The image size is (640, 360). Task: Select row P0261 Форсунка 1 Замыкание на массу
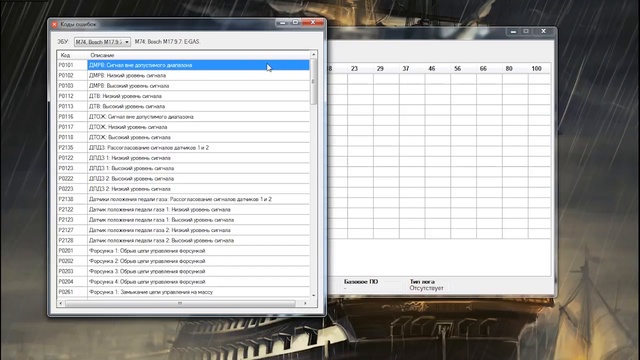point(183,292)
